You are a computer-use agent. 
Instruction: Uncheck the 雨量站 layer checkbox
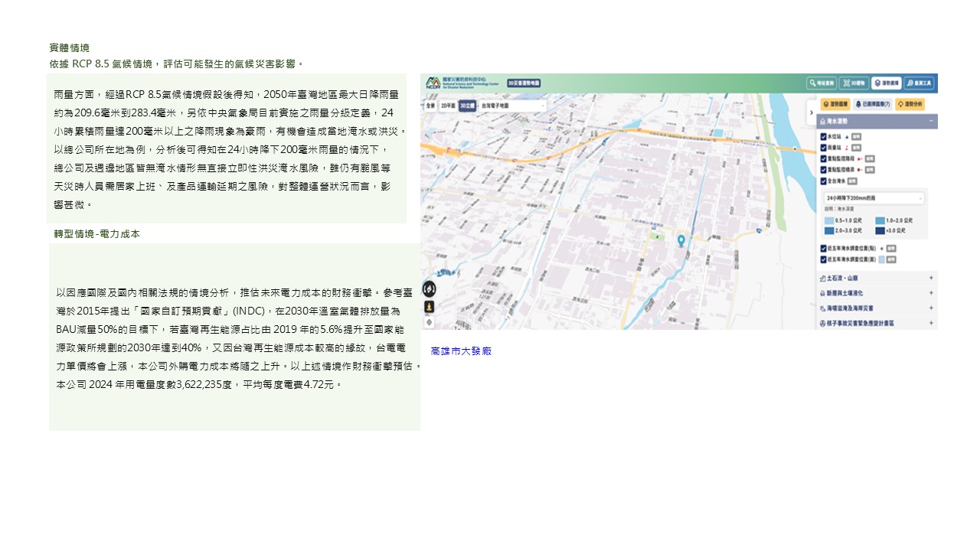click(824, 147)
